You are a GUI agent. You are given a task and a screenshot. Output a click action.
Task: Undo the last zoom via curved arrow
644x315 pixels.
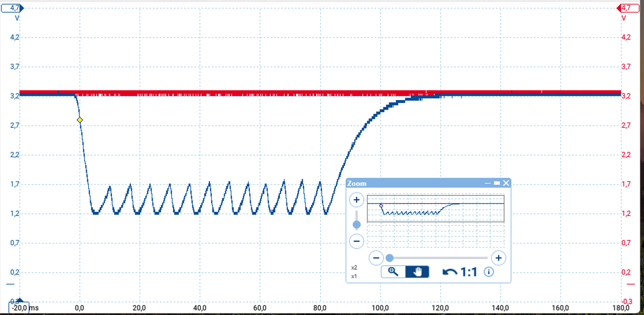[x=450, y=272]
